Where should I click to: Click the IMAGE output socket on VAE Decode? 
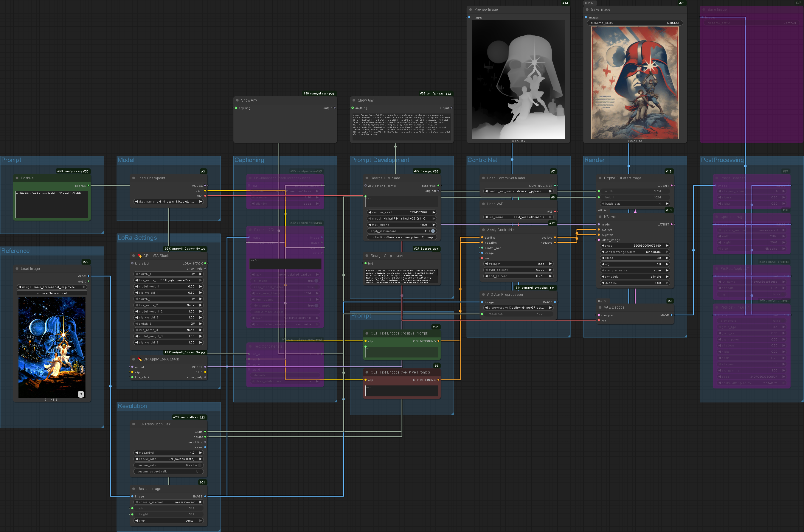pyautogui.click(x=672, y=315)
